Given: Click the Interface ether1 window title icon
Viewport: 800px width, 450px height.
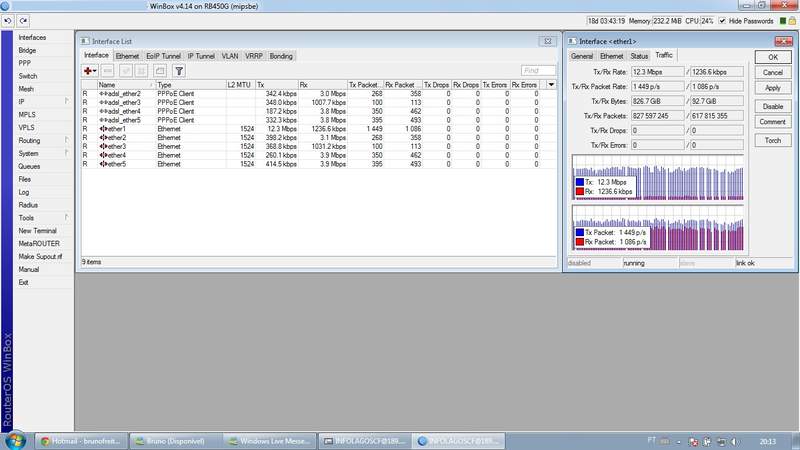Looking at the screenshot, I should click(x=572, y=41).
